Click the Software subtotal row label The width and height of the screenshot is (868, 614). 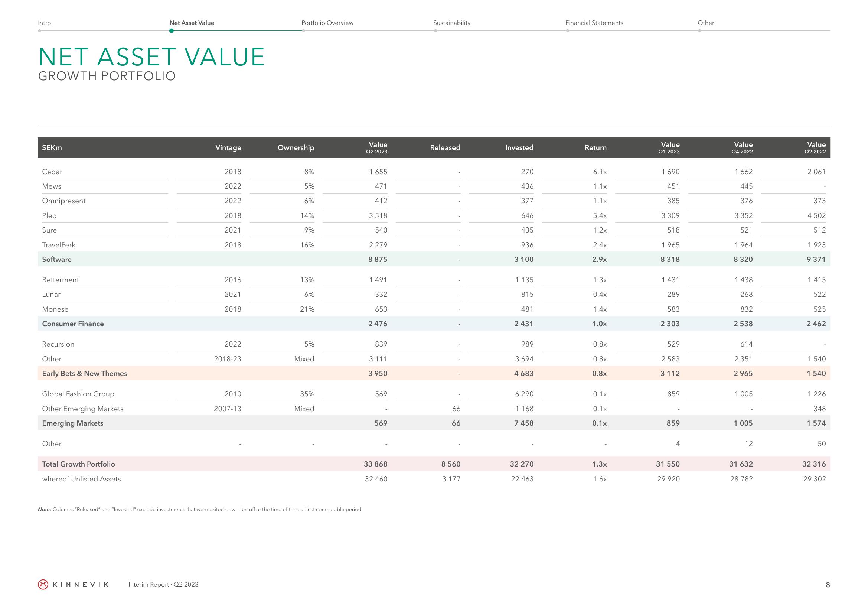(x=57, y=259)
